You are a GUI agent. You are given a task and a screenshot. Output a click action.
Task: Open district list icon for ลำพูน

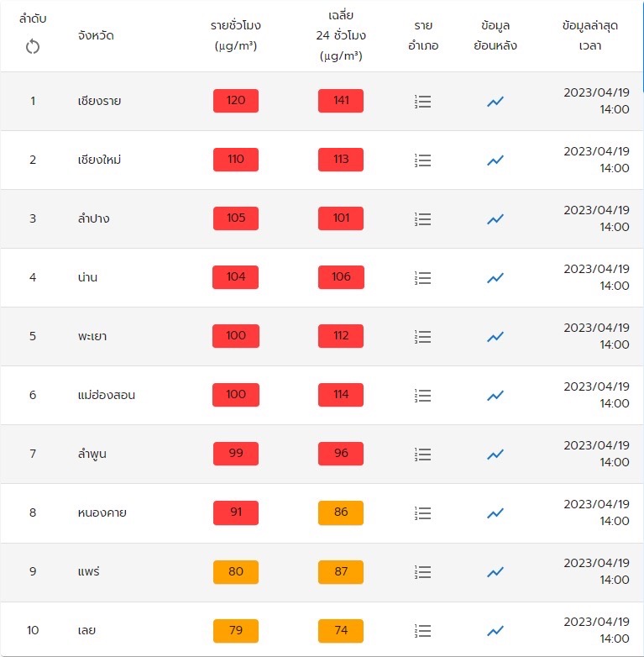[423, 455]
